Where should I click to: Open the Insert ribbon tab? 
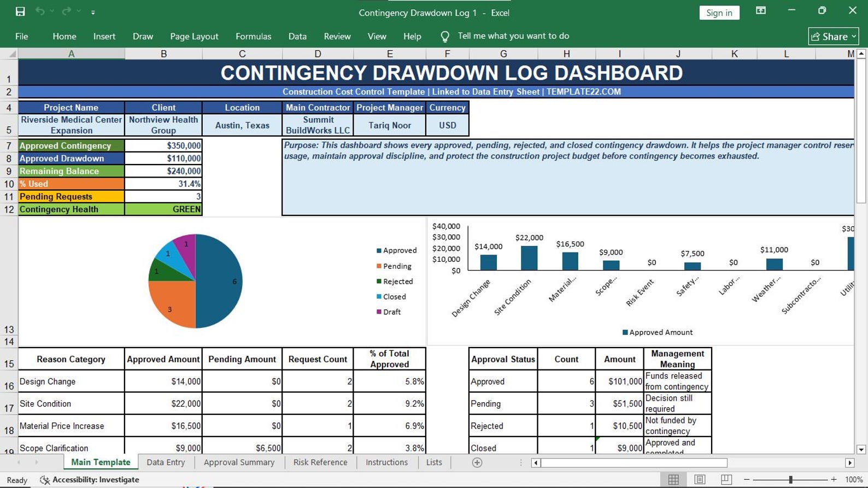(104, 36)
